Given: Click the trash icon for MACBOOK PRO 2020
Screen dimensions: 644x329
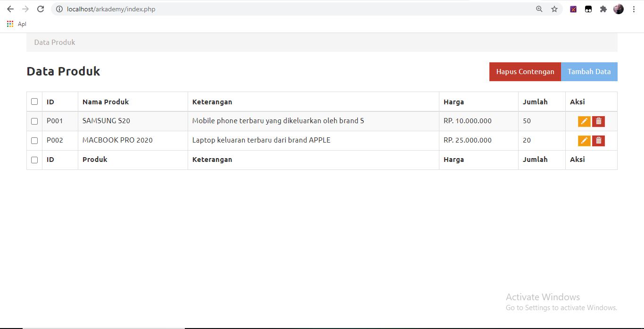Looking at the screenshot, I should click(x=598, y=140).
